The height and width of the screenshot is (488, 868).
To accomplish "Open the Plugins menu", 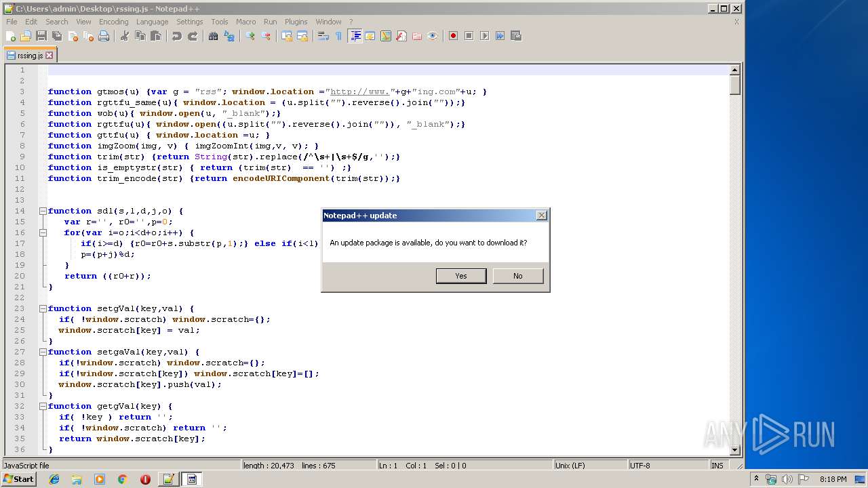I will coord(296,22).
